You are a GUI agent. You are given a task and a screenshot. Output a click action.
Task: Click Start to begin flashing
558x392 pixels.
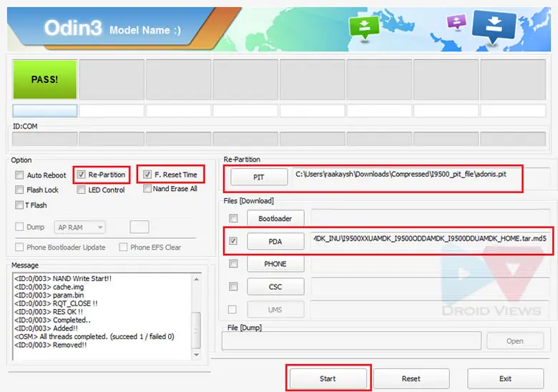[328, 378]
